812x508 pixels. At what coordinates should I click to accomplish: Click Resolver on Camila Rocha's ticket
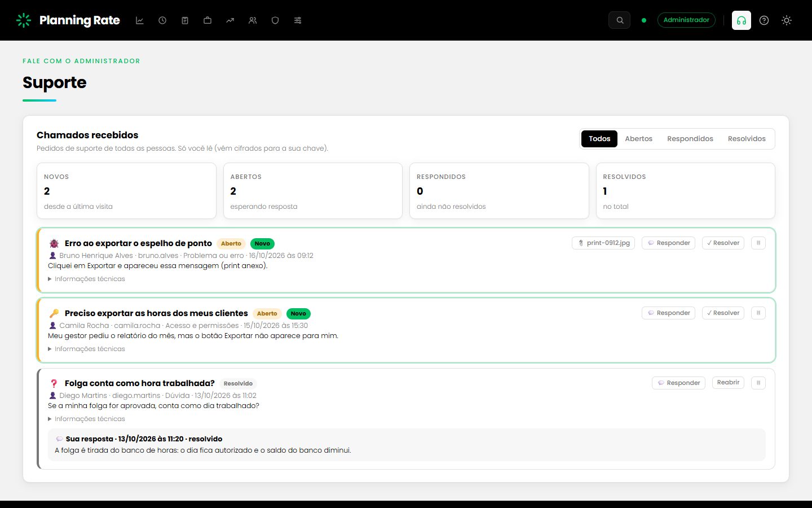[x=723, y=313]
